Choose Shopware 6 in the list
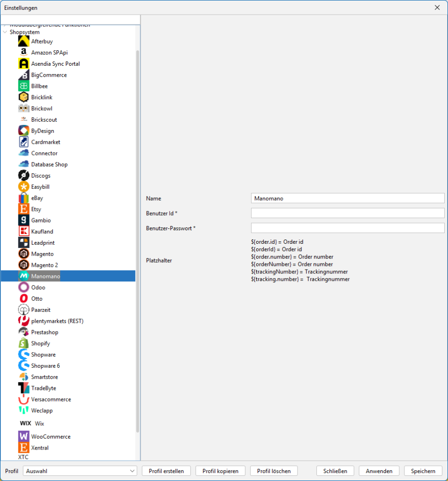 point(45,366)
